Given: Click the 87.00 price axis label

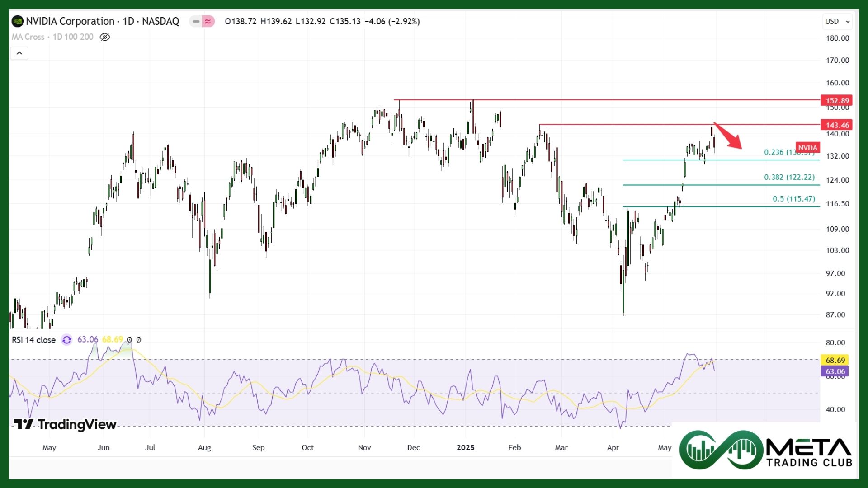Looking at the screenshot, I should 835,314.
